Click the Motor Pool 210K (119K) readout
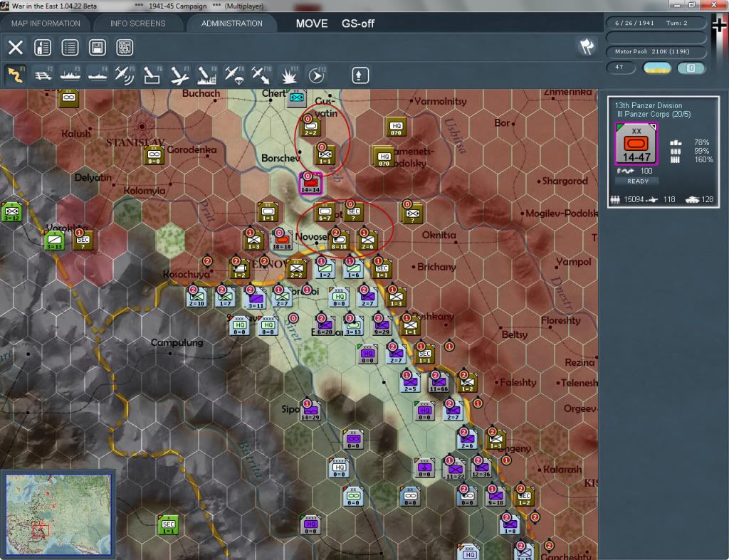Image resolution: width=729 pixels, height=560 pixels. (656, 51)
